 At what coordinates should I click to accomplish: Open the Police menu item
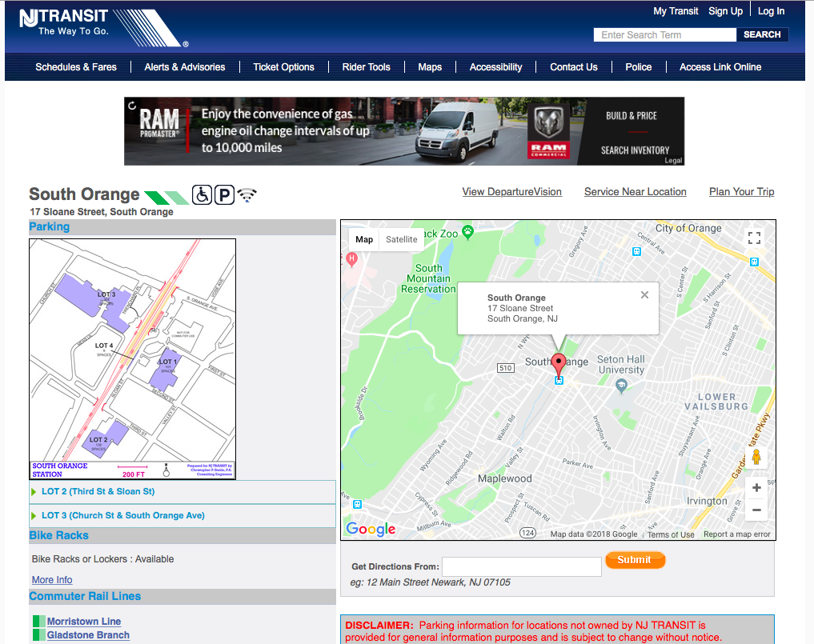coord(639,67)
